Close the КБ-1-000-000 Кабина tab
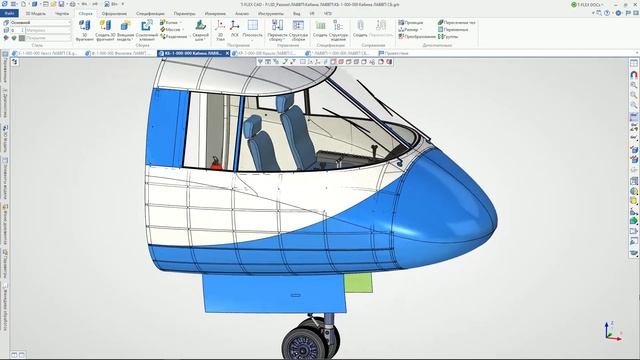This screenshot has width=640, height=360. (227, 53)
